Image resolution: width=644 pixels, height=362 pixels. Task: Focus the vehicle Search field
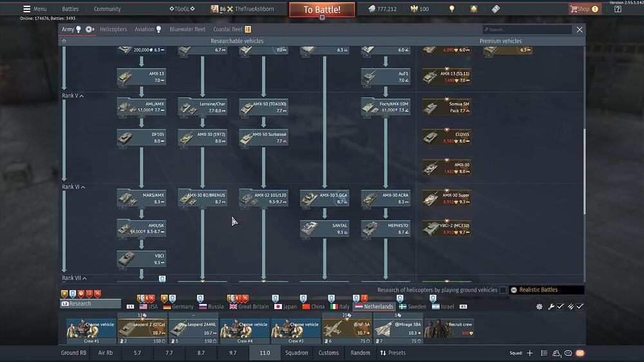(527, 30)
